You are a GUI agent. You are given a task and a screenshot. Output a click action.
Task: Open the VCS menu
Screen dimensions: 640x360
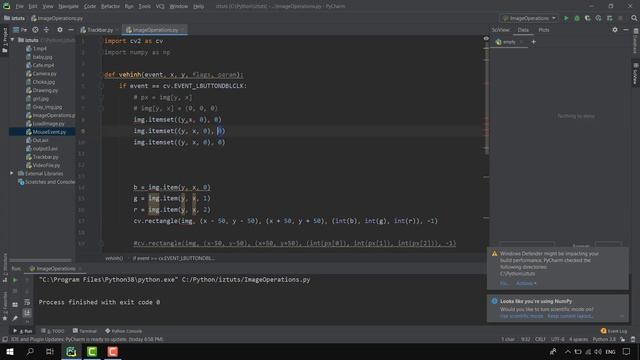click(x=160, y=6)
